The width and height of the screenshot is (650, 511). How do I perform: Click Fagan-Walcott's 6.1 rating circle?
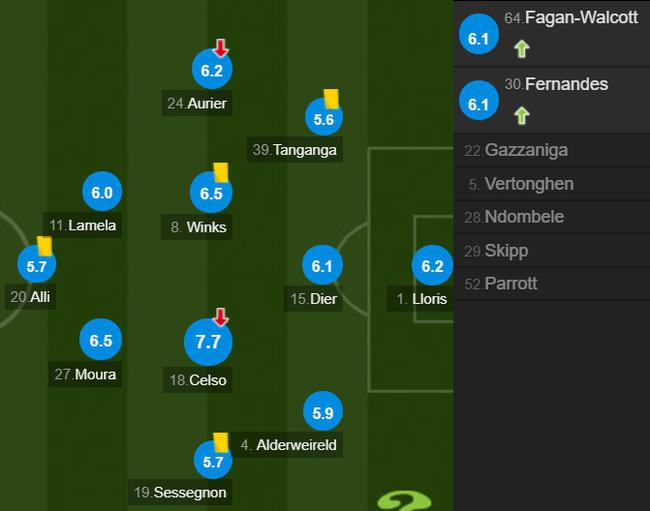(x=478, y=36)
